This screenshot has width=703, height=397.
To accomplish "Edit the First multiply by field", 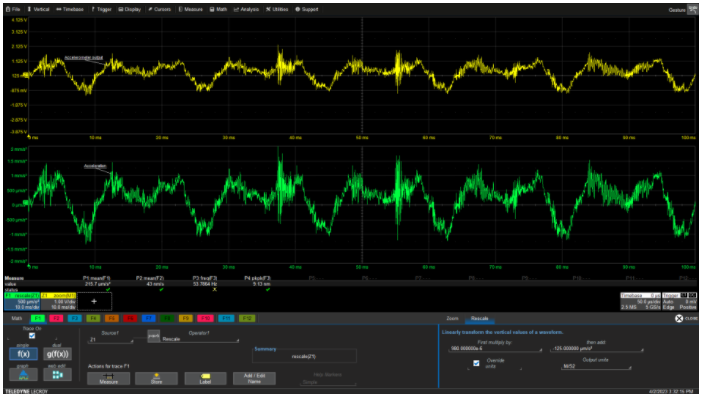I will click(x=495, y=349).
